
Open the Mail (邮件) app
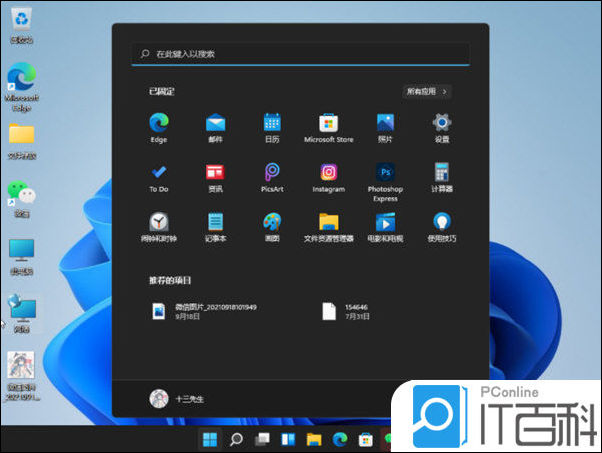[215, 128]
